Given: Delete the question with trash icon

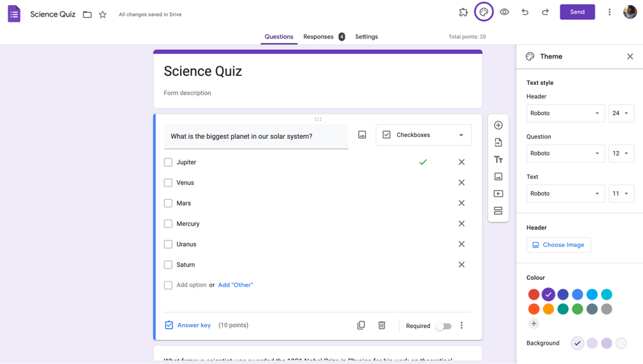Looking at the screenshot, I should pos(381,325).
